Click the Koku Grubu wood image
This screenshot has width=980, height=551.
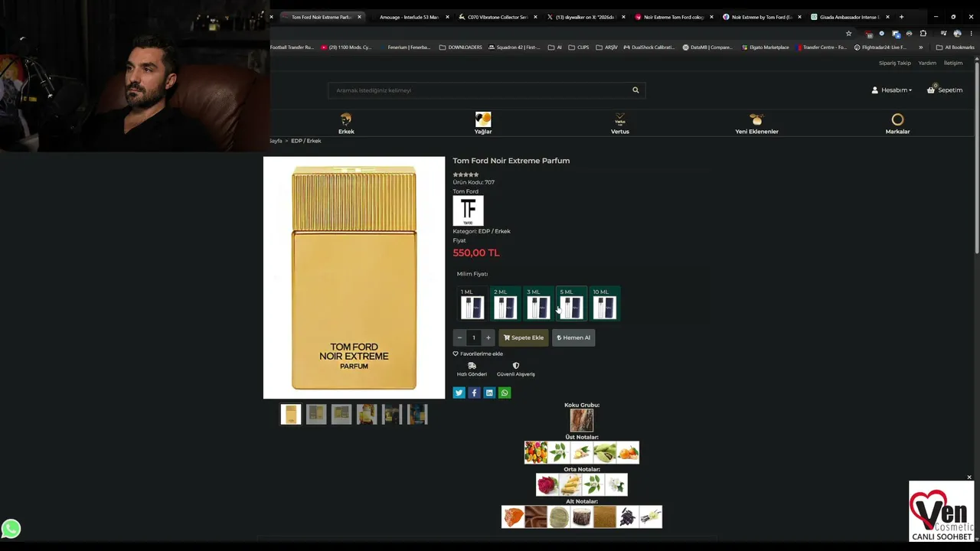click(582, 420)
